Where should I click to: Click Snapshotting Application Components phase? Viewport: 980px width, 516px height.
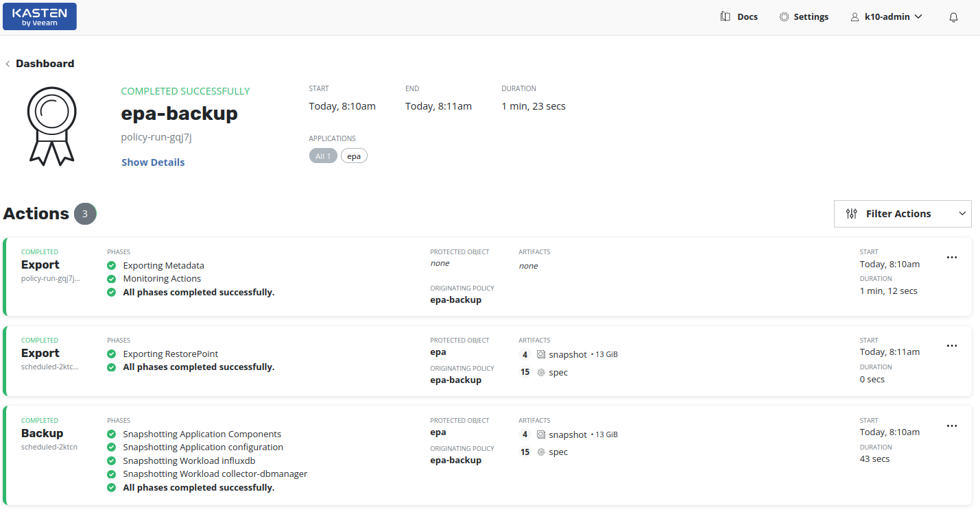[x=202, y=434]
